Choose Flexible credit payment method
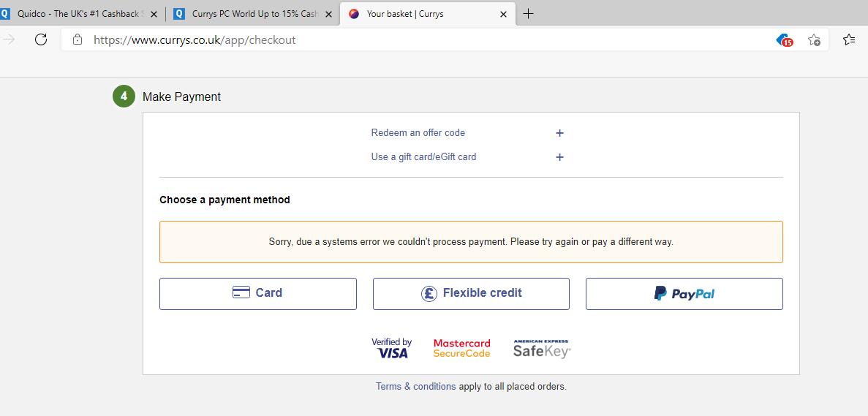This screenshot has width=868, height=416. [x=471, y=293]
